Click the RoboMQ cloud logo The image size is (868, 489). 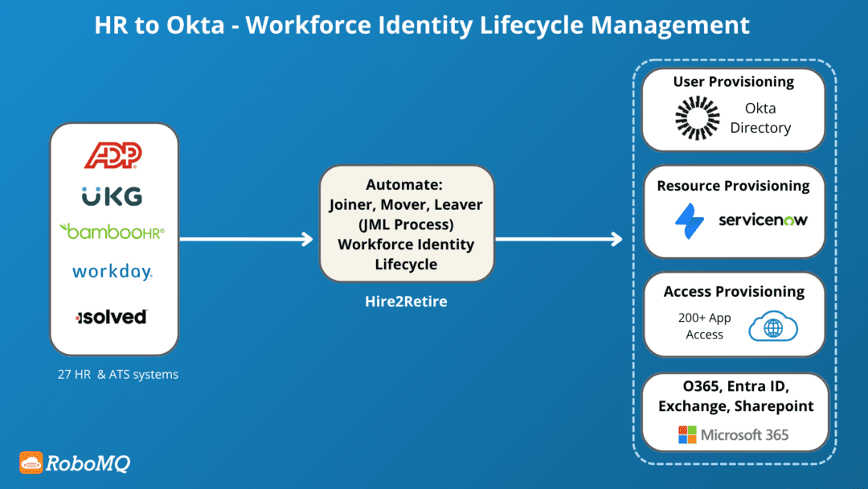pos(31,463)
